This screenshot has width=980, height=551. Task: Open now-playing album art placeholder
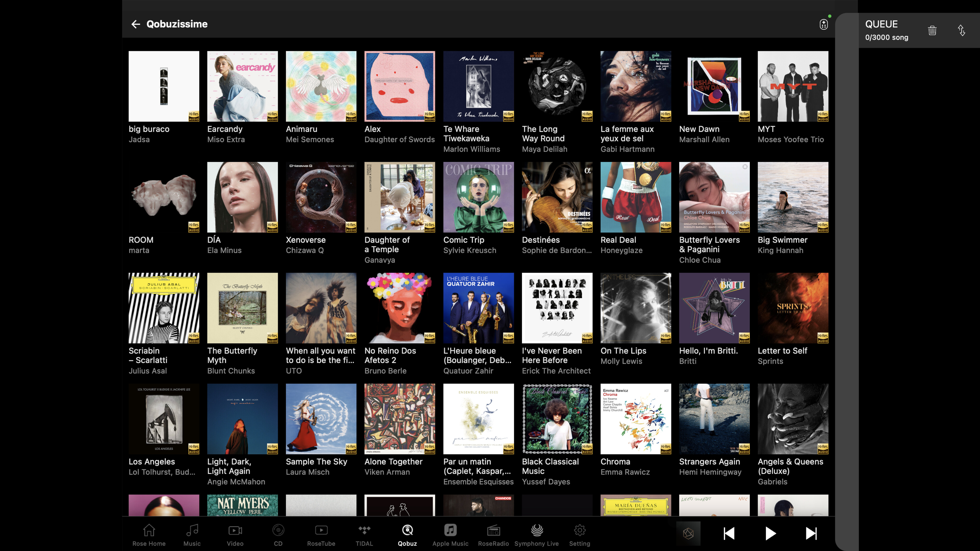[688, 533]
